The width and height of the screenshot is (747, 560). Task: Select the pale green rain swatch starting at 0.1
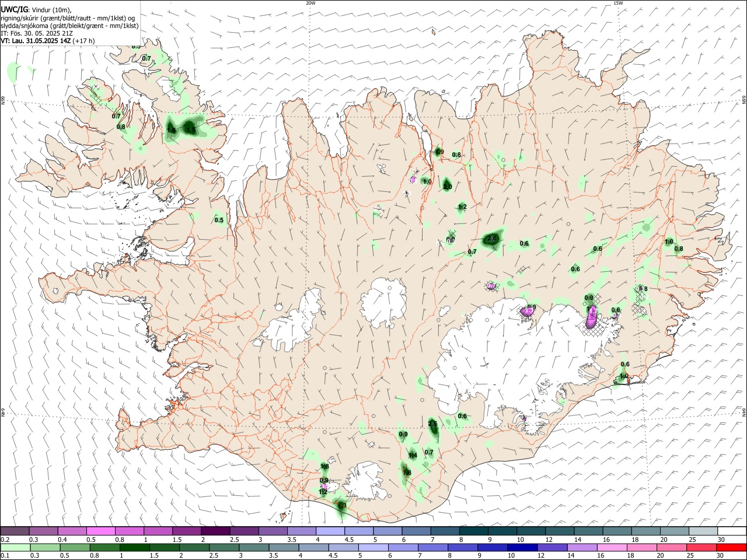click(15, 547)
